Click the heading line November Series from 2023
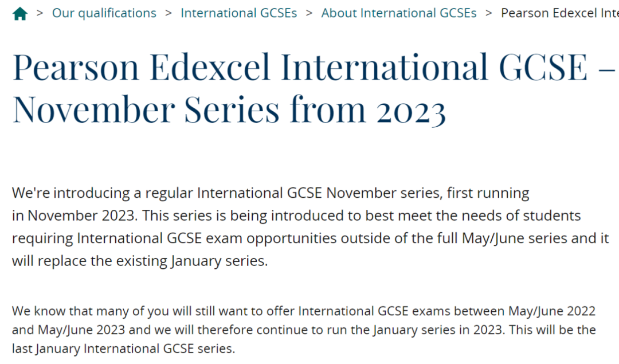This screenshot has height=364, width=619. pos(229,109)
